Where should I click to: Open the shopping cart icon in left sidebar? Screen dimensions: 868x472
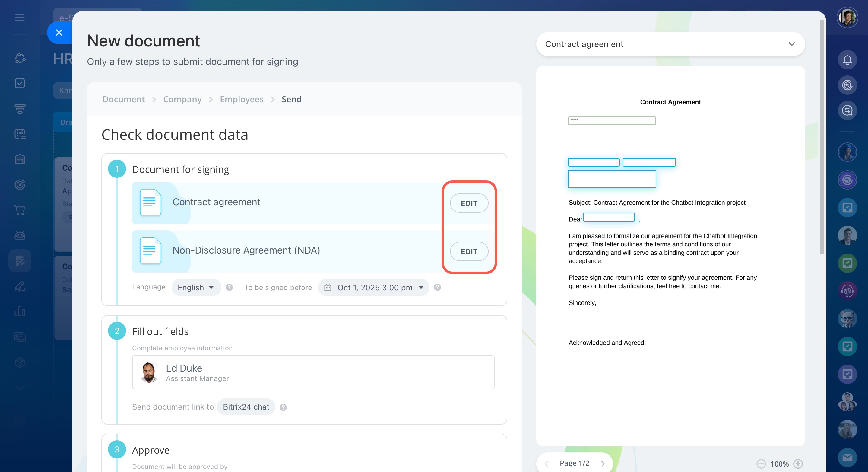click(x=20, y=210)
